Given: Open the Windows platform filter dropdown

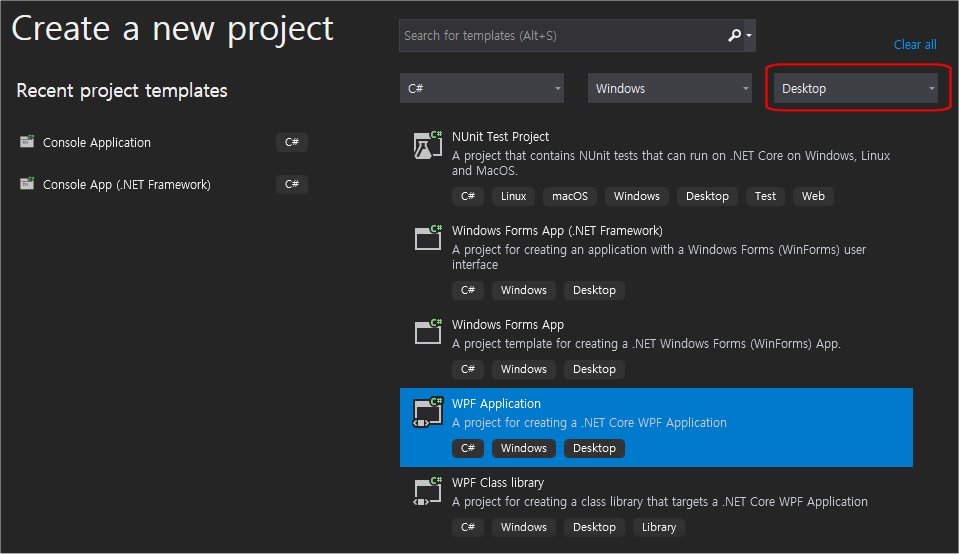Looking at the screenshot, I should coord(670,89).
